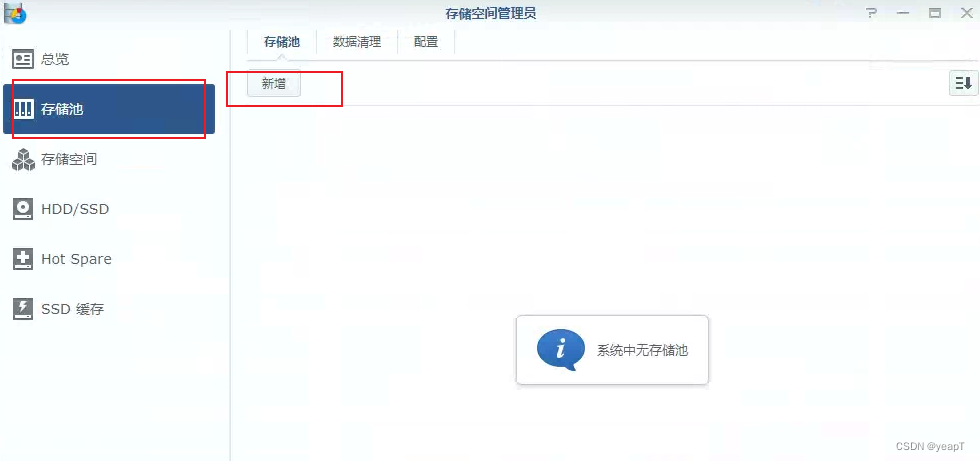
Task: Open the Hot Spare section
Action: [109, 259]
